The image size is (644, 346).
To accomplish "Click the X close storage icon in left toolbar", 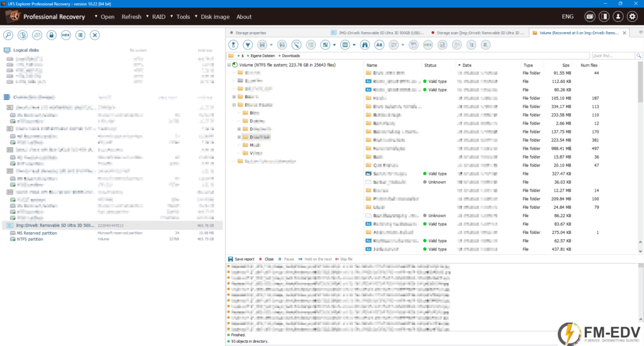I will [x=94, y=35].
